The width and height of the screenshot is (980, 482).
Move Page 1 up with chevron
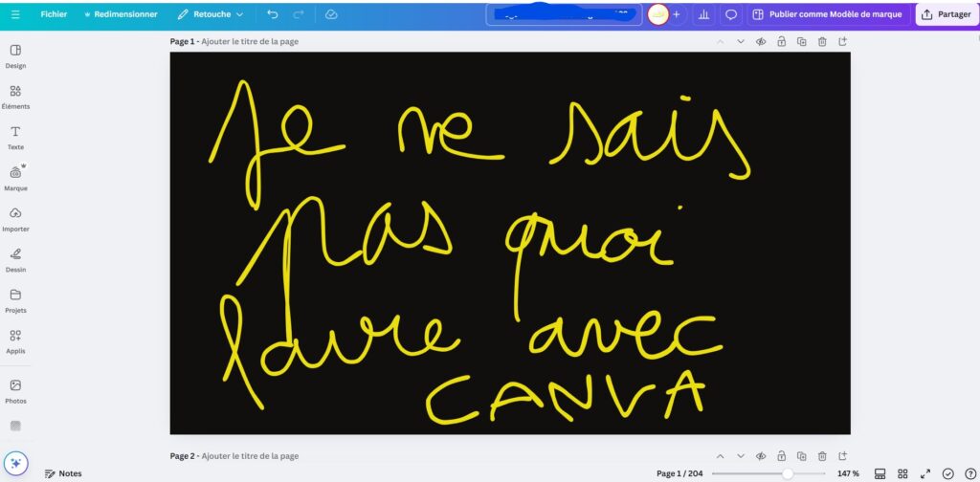click(720, 41)
